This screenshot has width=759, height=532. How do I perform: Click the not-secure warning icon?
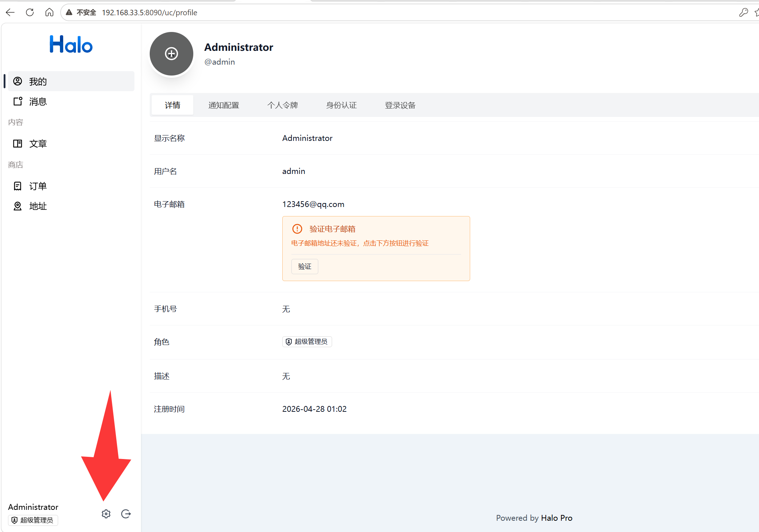[69, 12]
